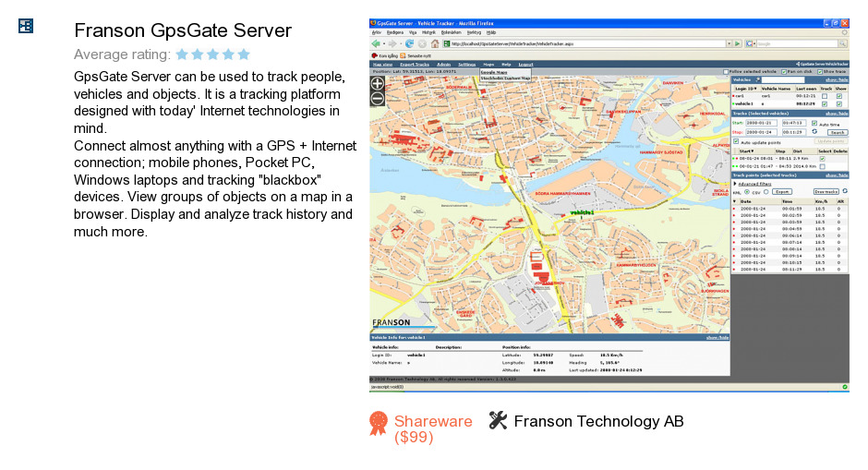
Task: Click the Logout link
Action: click(525, 65)
